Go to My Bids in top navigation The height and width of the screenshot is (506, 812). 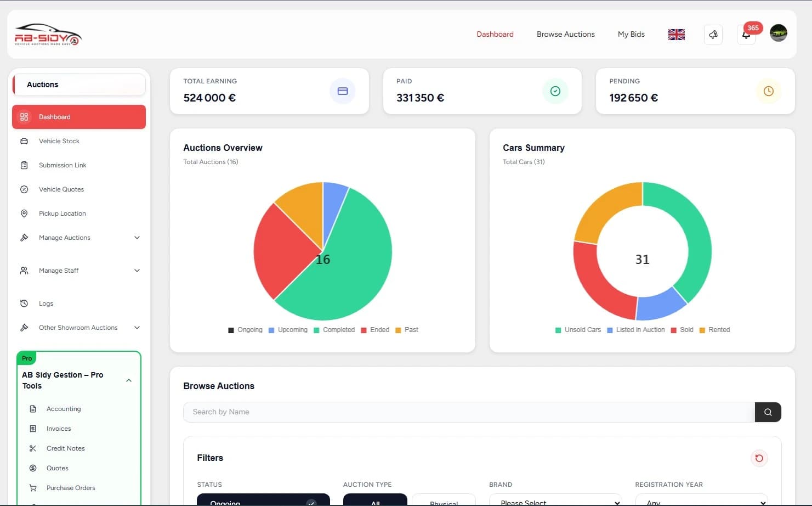631,34
